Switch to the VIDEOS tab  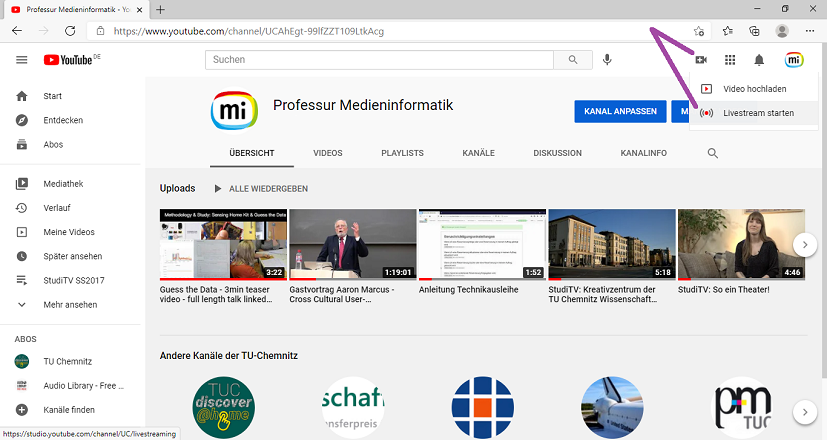click(x=328, y=153)
